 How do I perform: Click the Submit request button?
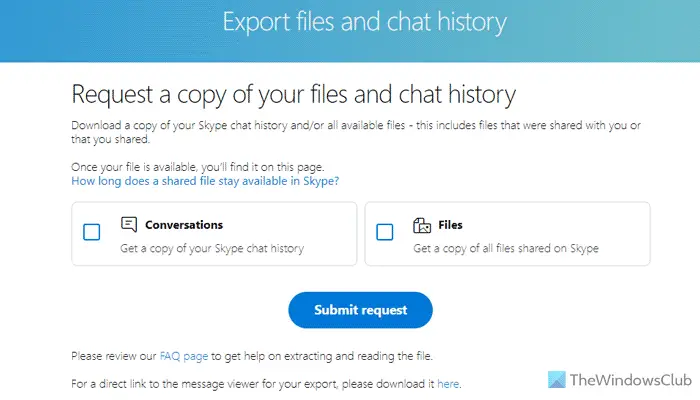[360, 310]
